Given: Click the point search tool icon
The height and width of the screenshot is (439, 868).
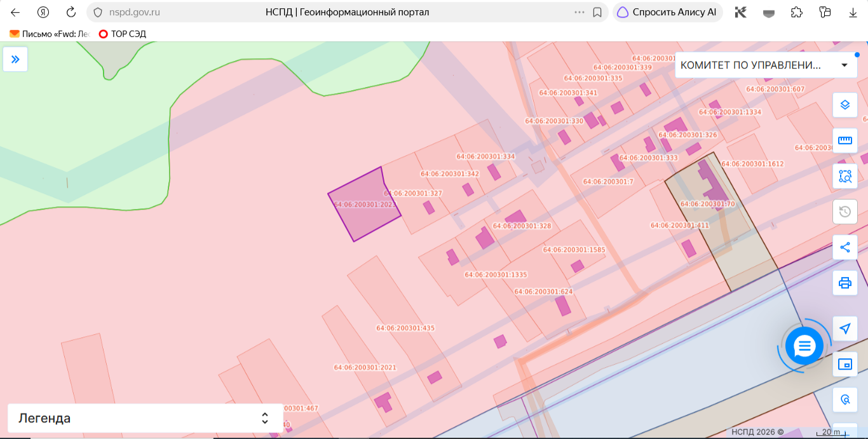Looking at the screenshot, I should [x=844, y=400].
